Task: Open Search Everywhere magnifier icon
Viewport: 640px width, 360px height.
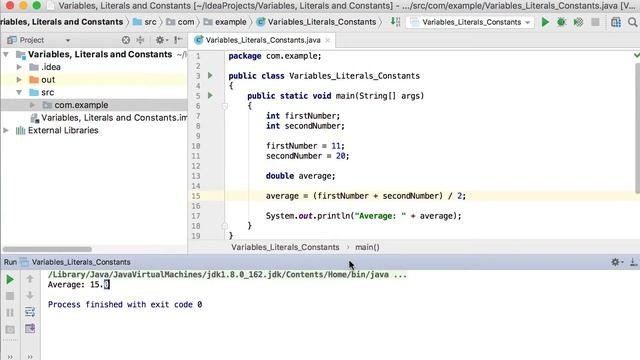Action: click(x=633, y=22)
